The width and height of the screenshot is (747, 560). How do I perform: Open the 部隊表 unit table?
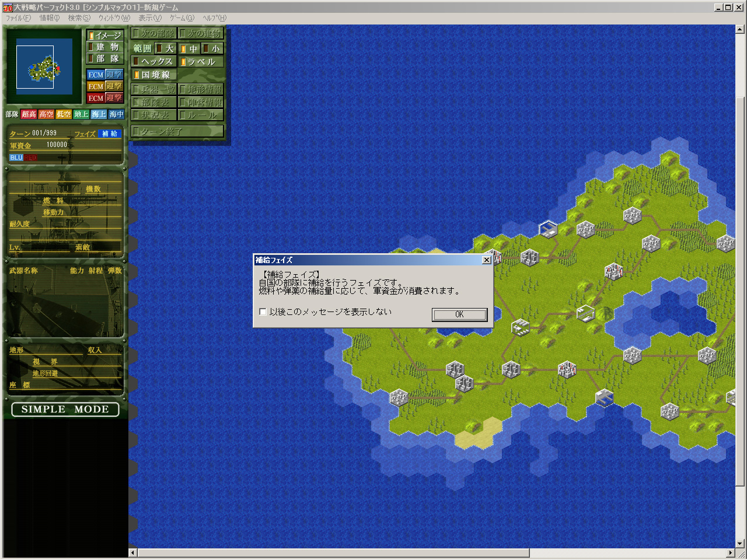click(x=154, y=102)
